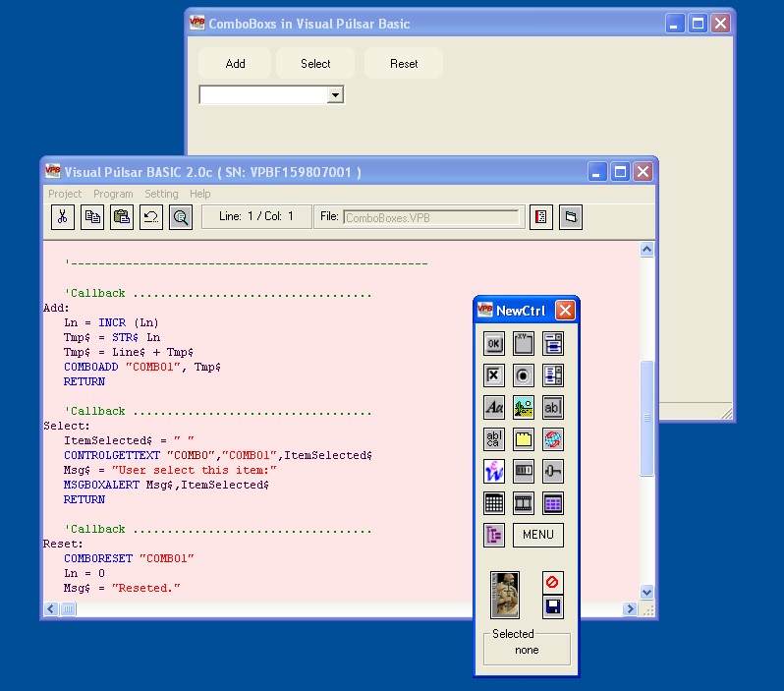Pick the single-line edit box tool
Image resolution: width=784 pixels, height=691 pixels.
(x=552, y=407)
